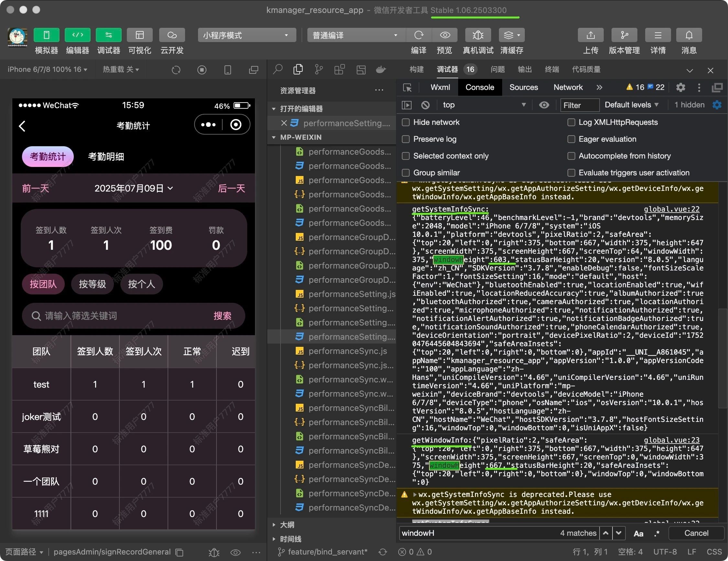The width and height of the screenshot is (728, 561).
Task: Click the console Filter input field
Action: (x=579, y=105)
